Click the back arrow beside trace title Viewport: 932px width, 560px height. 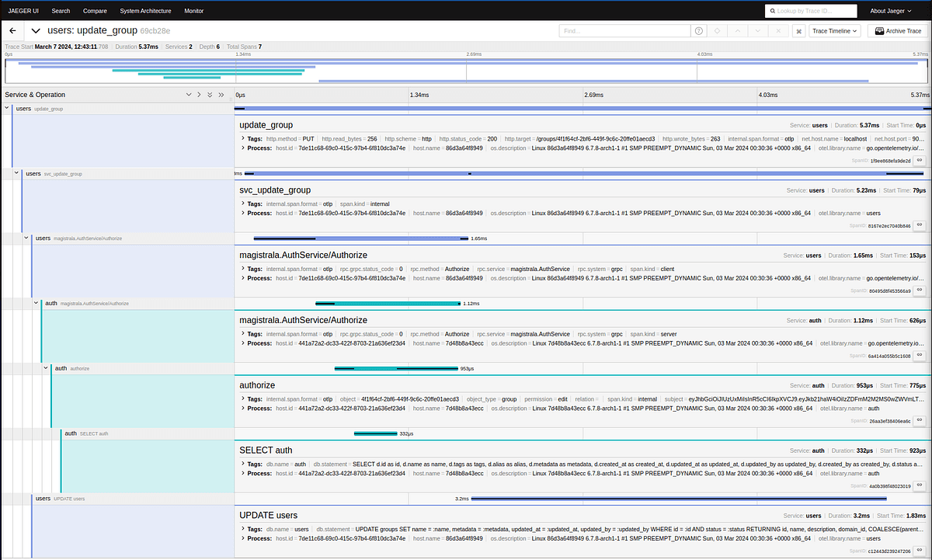pos(12,31)
